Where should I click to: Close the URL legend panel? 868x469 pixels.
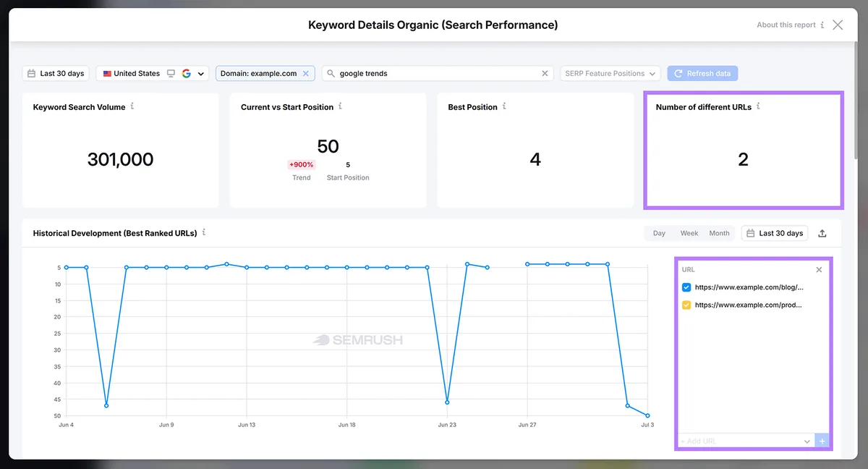coord(819,269)
